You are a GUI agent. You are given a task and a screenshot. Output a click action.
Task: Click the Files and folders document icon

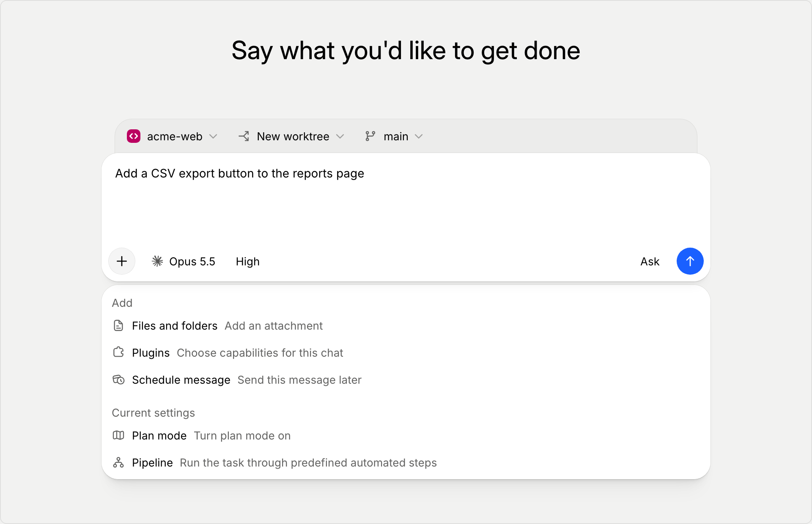click(x=118, y=325)
